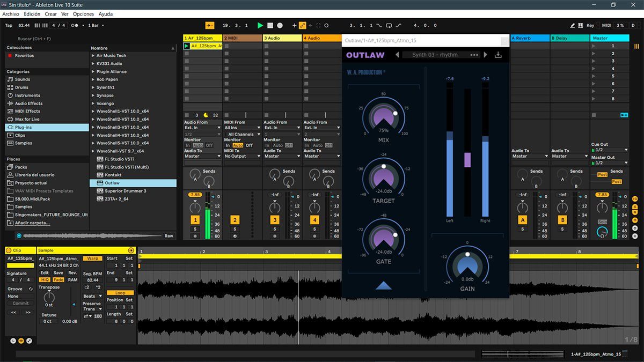Screen dimensions: 644x362
Task: Stop playback with the square Stop button
Action: 270,25
